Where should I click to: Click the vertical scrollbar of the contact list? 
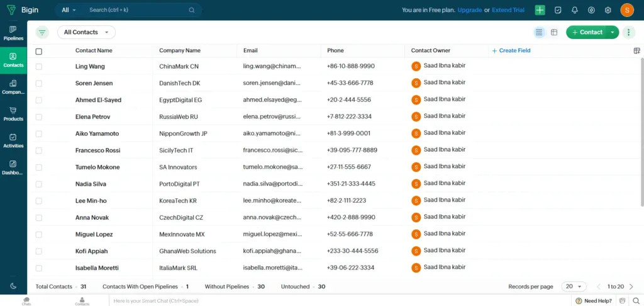coord(642,132)
